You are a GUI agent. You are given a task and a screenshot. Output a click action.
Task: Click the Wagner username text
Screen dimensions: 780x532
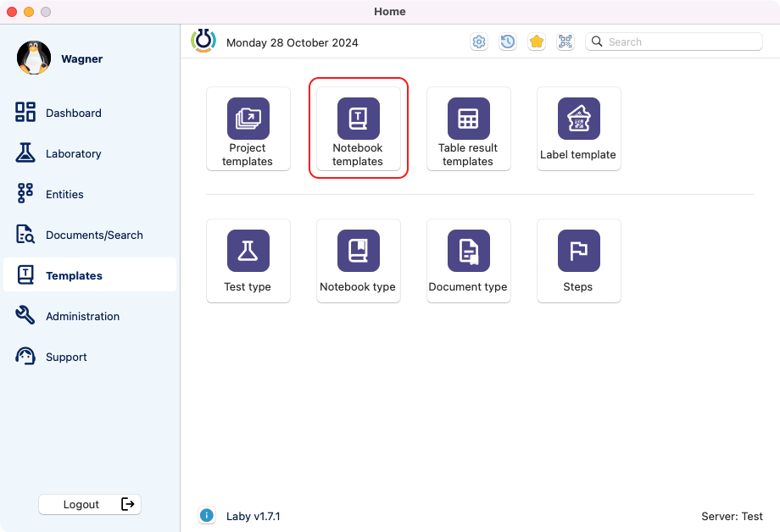tap(81, 58)
